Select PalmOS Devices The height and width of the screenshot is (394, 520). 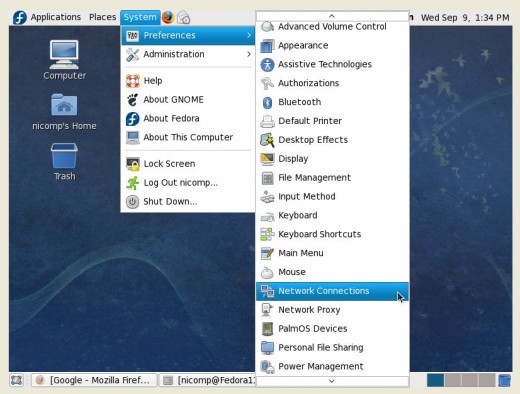(x=332, y=329)
